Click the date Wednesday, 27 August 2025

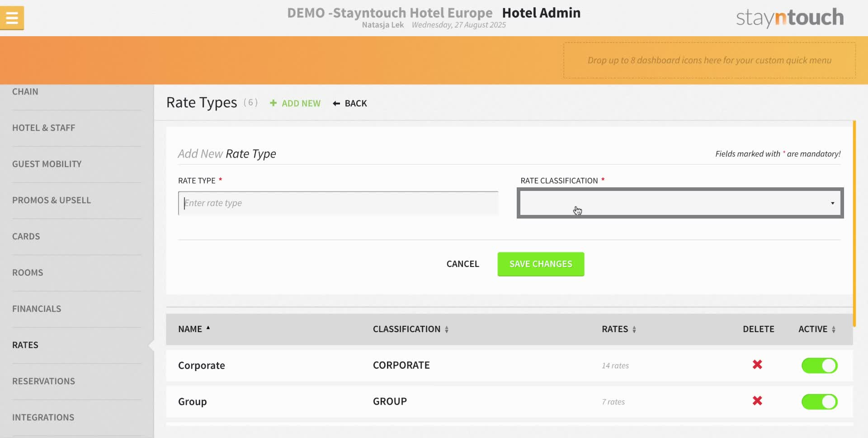click(458, 25)
